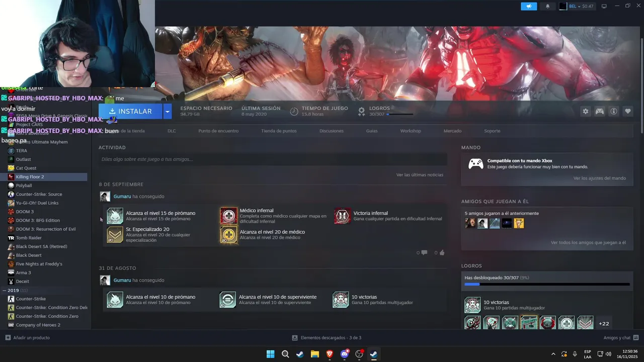
Task: Open Mercado tab
Action: pos(452,131)
